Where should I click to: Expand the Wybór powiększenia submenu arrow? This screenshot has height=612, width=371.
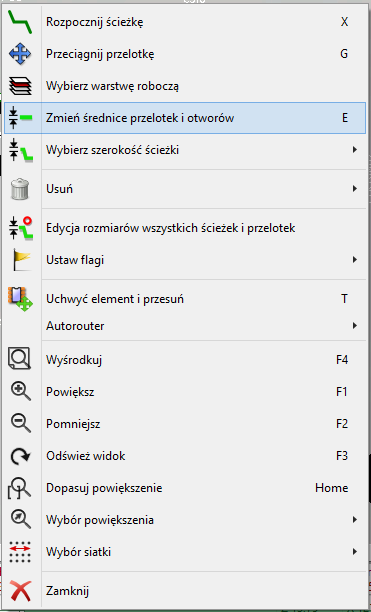355,520
